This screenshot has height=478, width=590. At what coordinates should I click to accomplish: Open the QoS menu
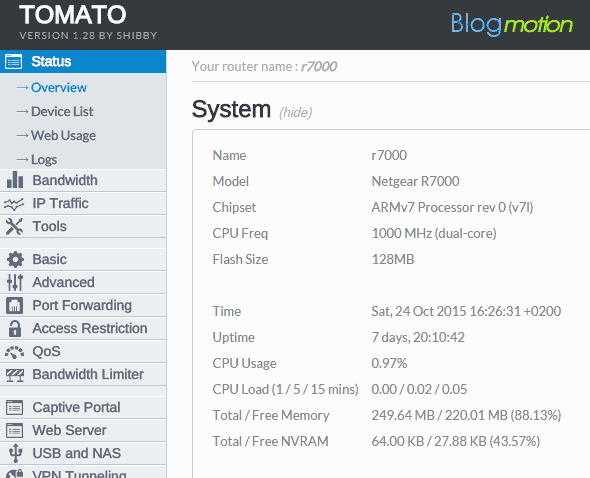(83, 351)
